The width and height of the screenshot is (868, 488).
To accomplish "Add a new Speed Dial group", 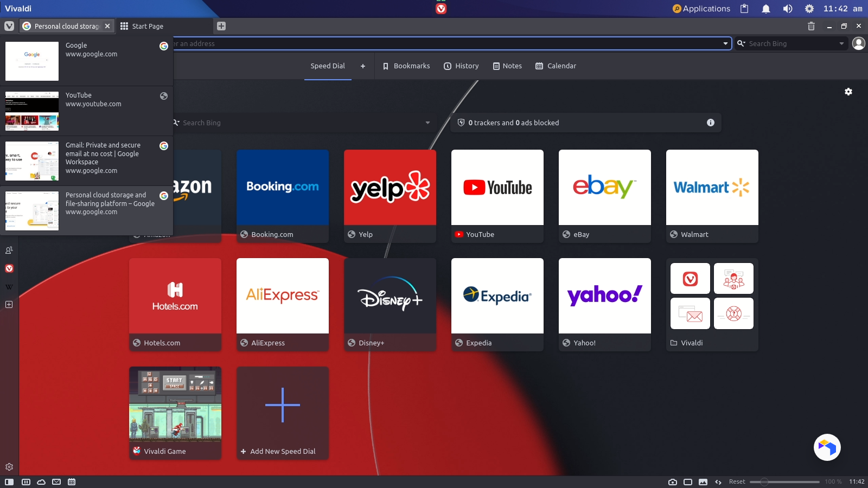I will [x=363, y=66].
